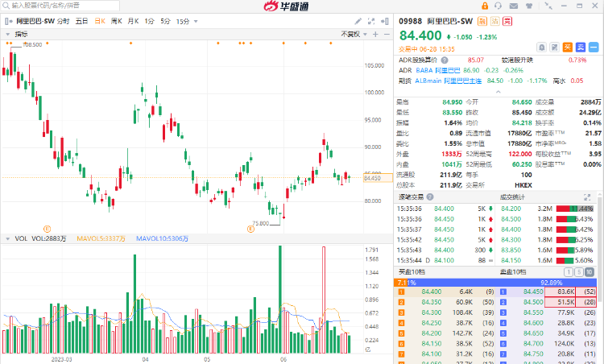Click the MAVOL10:5306万 indicator label
Image resolution: width=604 pixels, height=364 pixels.
point(162,239)
